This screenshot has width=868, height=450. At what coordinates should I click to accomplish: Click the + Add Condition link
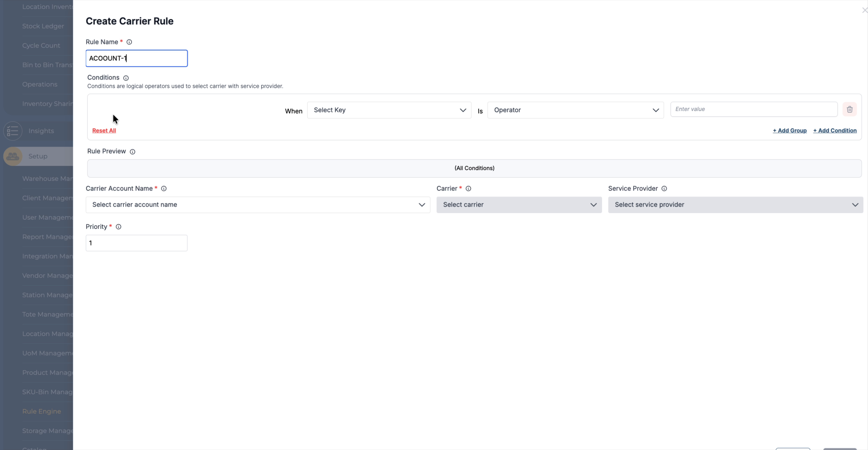tap(835, 130)
